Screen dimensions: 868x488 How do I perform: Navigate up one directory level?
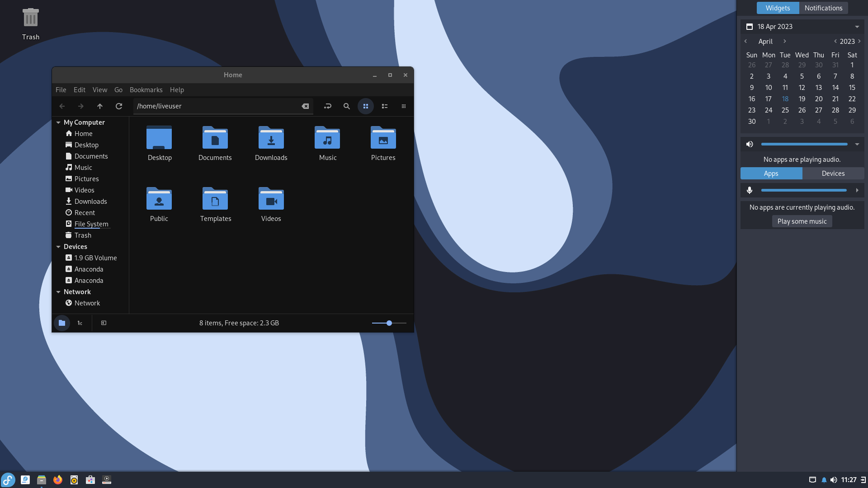[x=100, y=106]
